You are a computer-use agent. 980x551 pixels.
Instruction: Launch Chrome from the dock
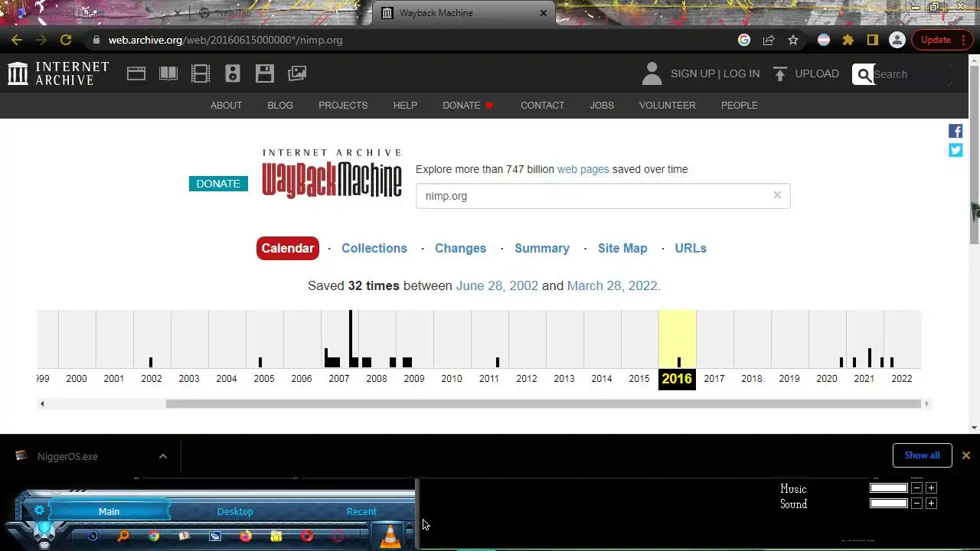click(x=154, y=536)
